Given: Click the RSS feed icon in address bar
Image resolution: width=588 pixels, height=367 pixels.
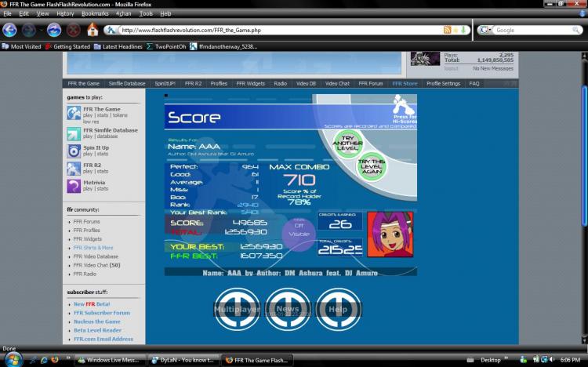Looking at the screenshot, I should 447,30.
